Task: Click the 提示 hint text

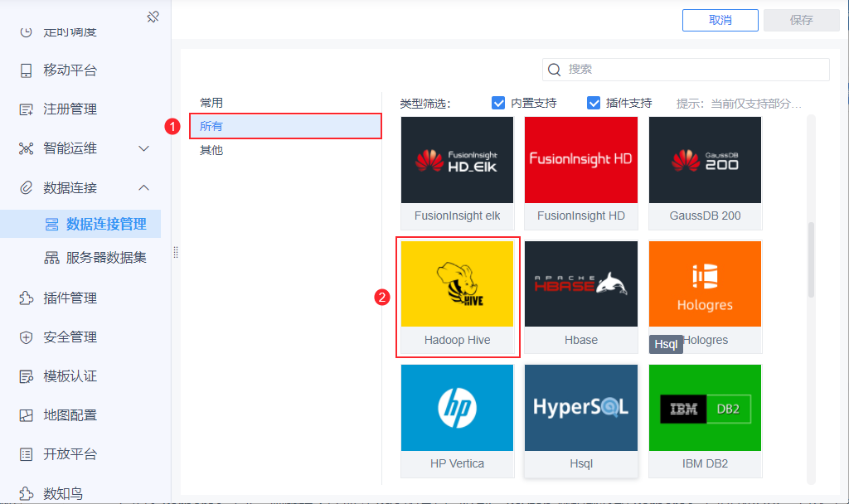Action: (739, 104)
